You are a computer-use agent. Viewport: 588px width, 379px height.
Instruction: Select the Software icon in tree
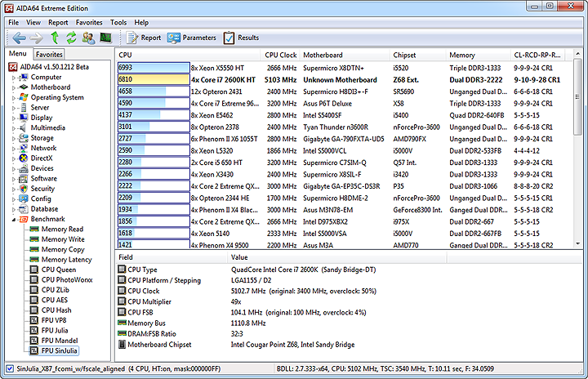(x=24, y=178)
